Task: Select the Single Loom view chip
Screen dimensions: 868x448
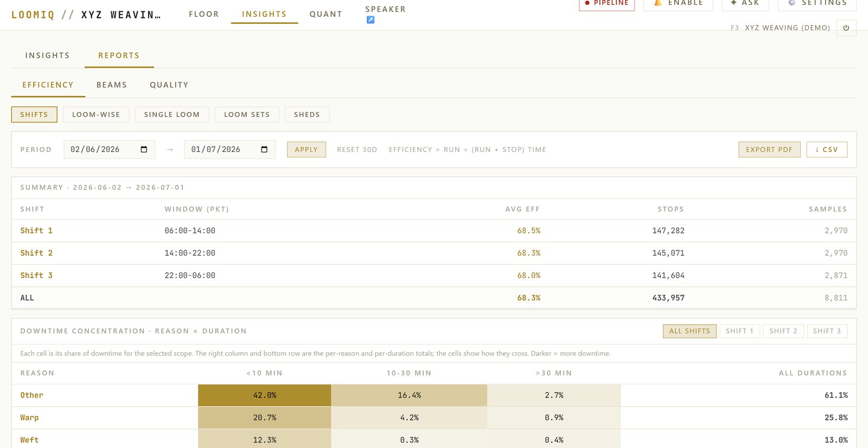Action: pos(172,115)
